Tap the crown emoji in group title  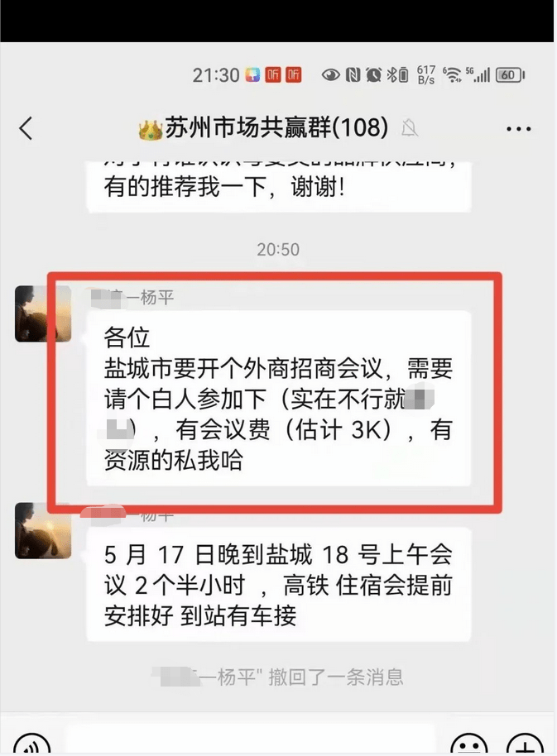[150, 130]
